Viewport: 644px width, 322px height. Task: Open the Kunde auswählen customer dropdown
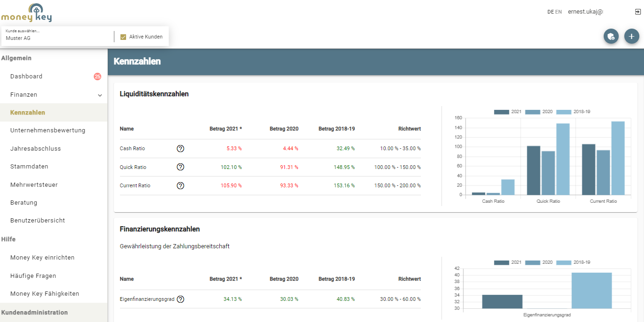pyautogui.click(x=57, y=37)
